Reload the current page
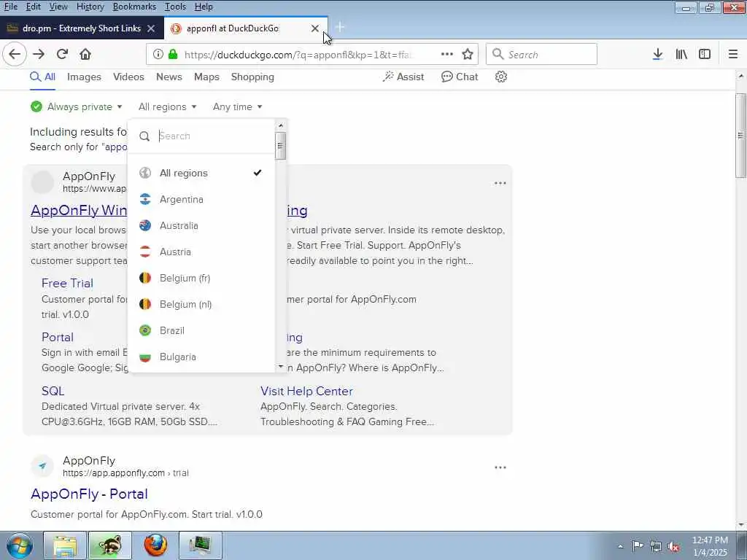The width and height of the screenshot is (747, 560). [x=62, y=54]
